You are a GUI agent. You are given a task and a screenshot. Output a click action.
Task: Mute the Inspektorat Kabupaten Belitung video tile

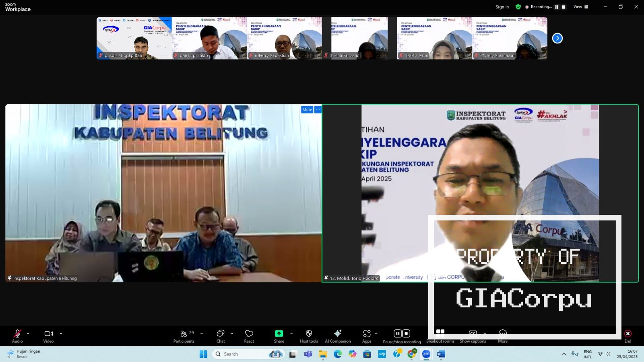tap(307, 109)
